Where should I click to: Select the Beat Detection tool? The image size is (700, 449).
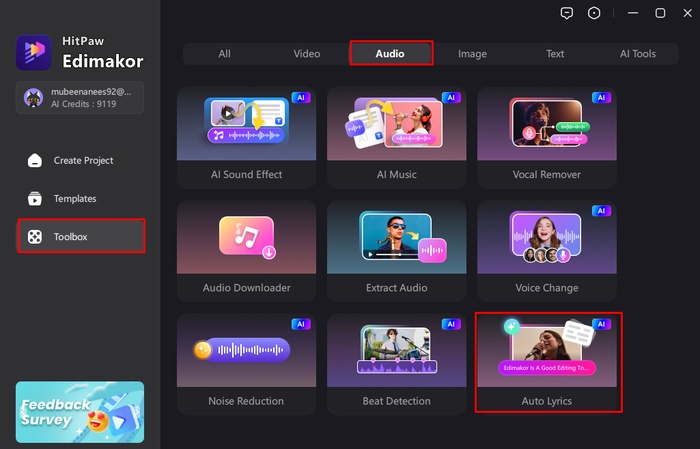tap(396, 364)
